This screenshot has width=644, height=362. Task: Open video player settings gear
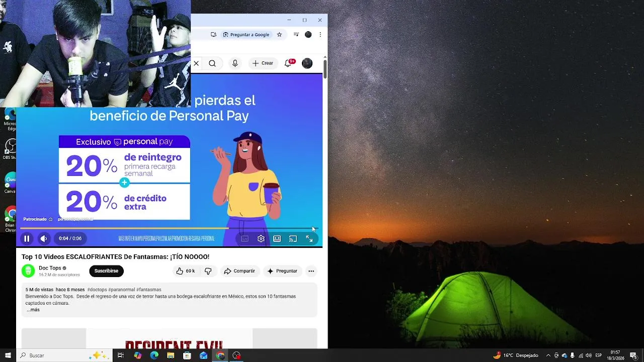261,239
